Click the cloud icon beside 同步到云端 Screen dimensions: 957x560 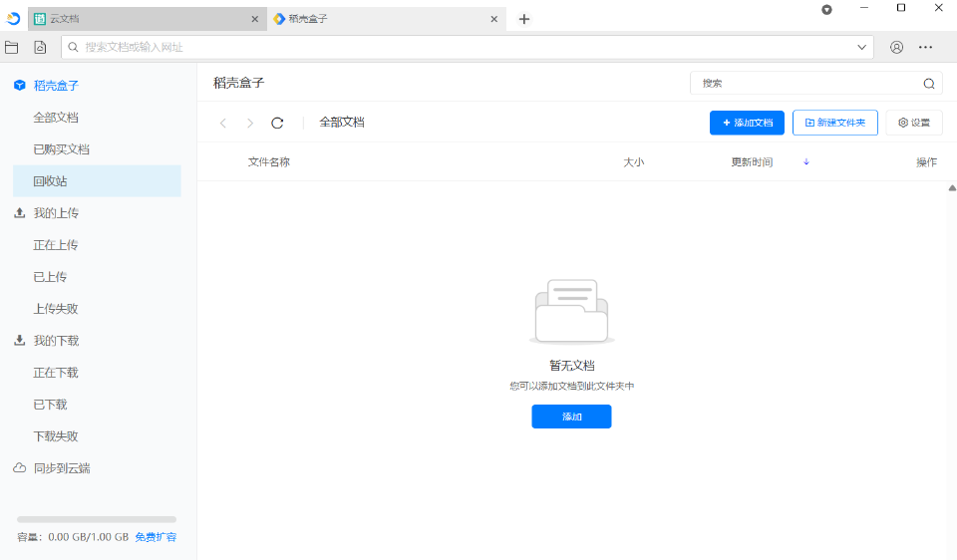(20, 468)
